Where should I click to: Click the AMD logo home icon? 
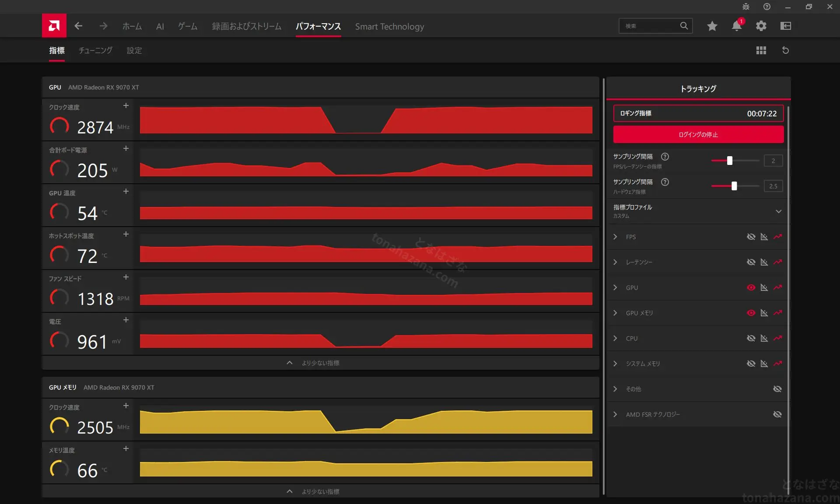54,26
